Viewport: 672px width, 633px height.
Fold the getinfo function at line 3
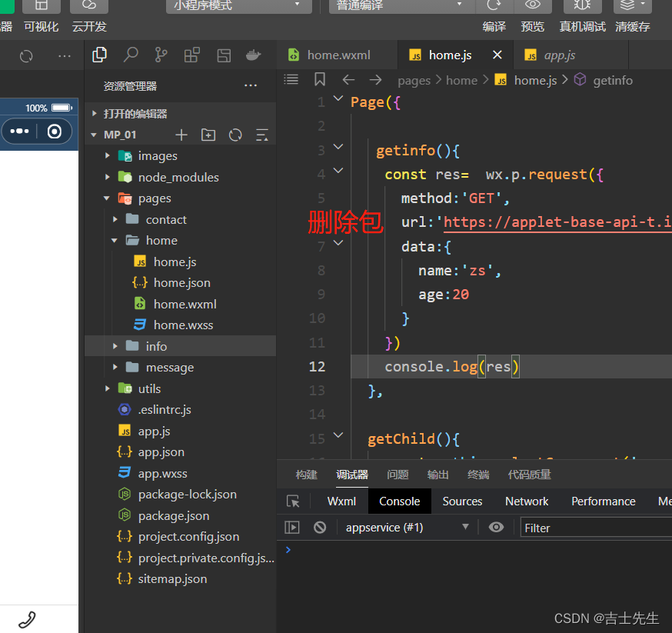[338, 147]
